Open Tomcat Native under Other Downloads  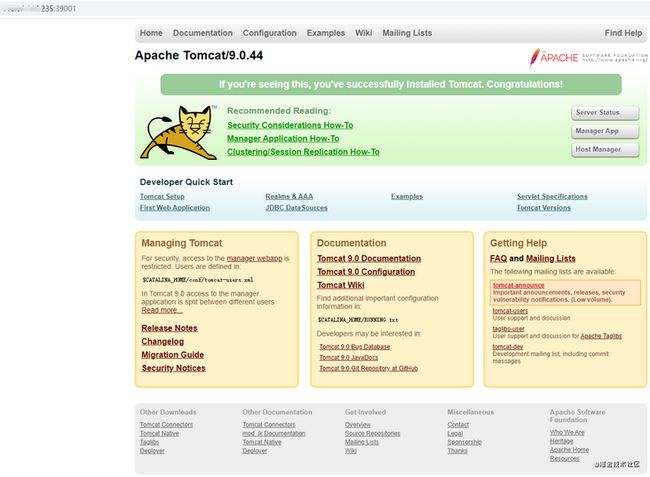pyautogui.click(x=159, y=433)
